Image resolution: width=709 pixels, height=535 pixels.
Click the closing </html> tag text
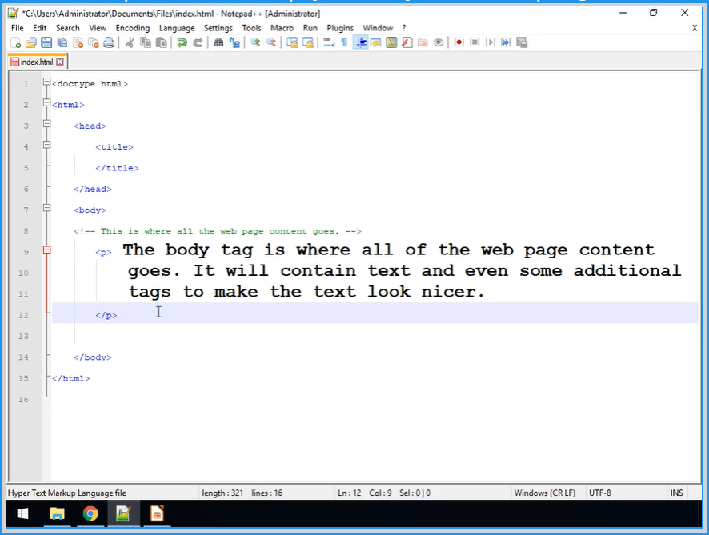coord(71,378)
